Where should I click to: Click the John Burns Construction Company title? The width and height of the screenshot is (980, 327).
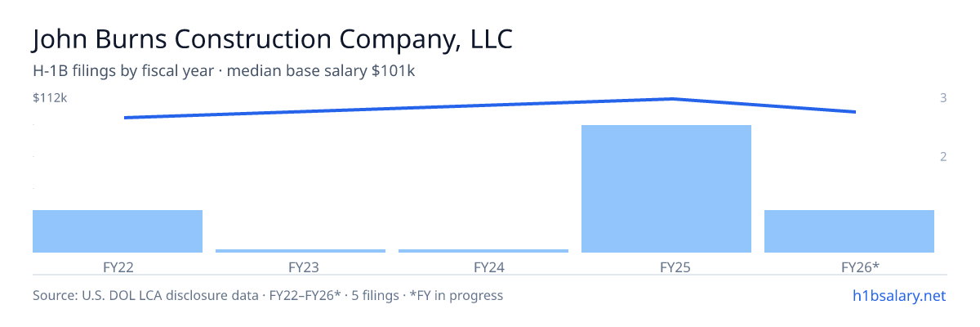pyautogui.click(x=273, y=40)
